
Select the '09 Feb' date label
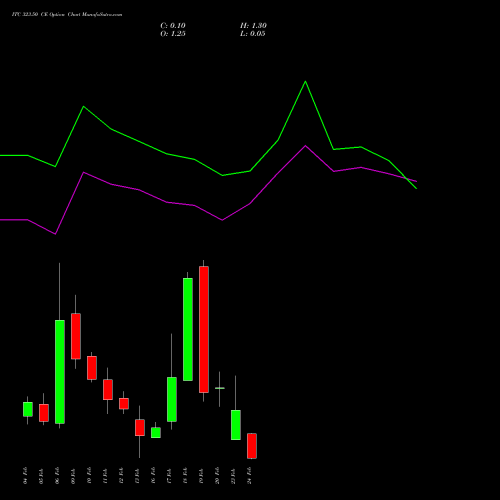tap(74, 475)
